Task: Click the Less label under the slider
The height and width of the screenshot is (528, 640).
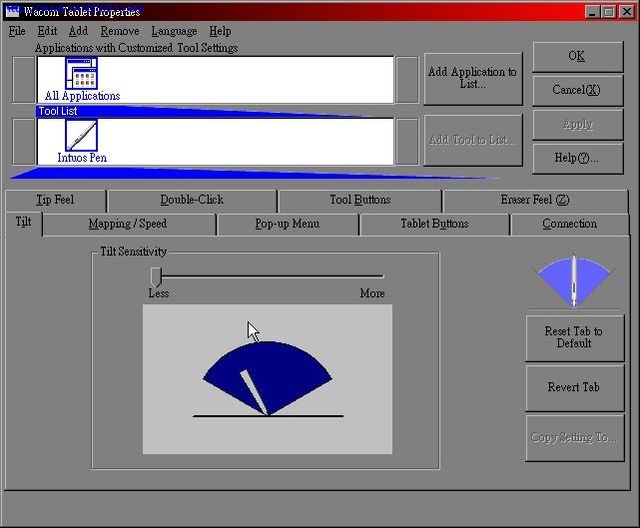Action: point(158,293)
